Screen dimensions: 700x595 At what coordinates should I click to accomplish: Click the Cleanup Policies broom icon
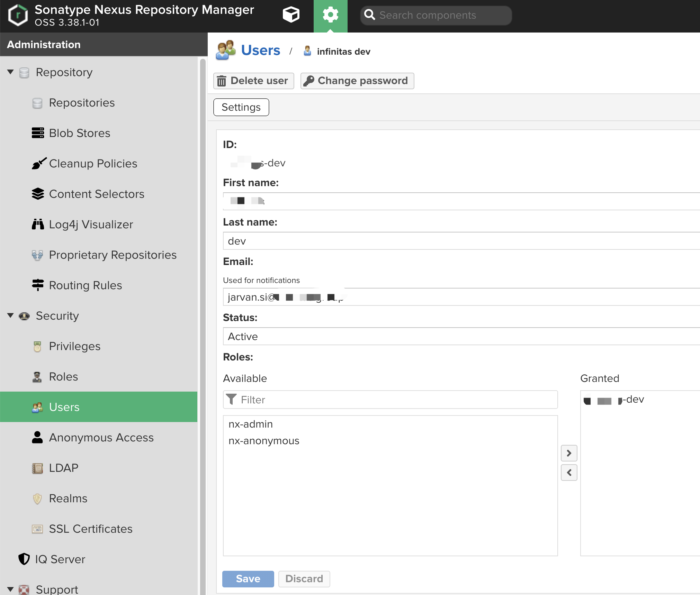pyautogui.click(x=39, y=163)
